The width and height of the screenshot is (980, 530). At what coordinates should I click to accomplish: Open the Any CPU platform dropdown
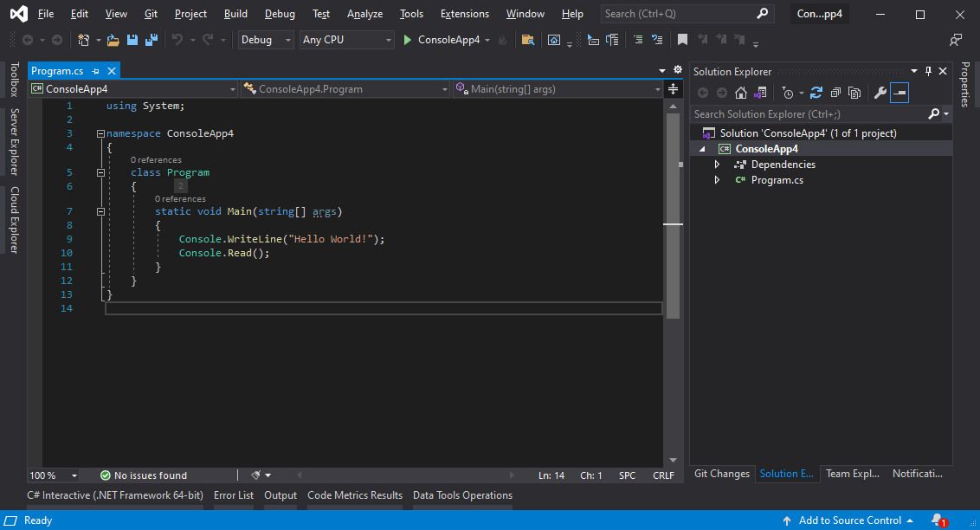point(345,40)
